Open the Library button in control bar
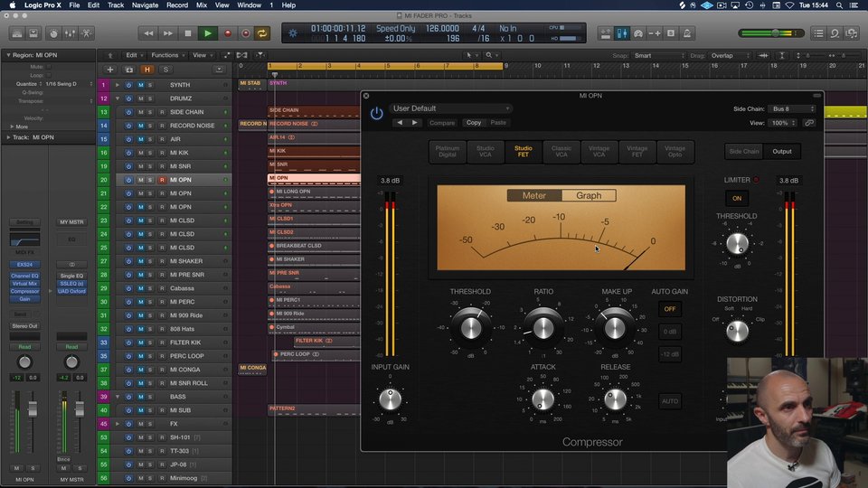The image size is (868, 488). point(17,33)
